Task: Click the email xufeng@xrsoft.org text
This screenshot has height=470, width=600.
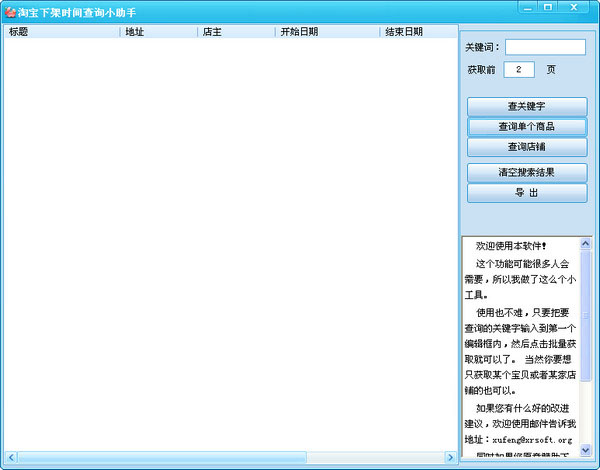Action: coord(532,440)
